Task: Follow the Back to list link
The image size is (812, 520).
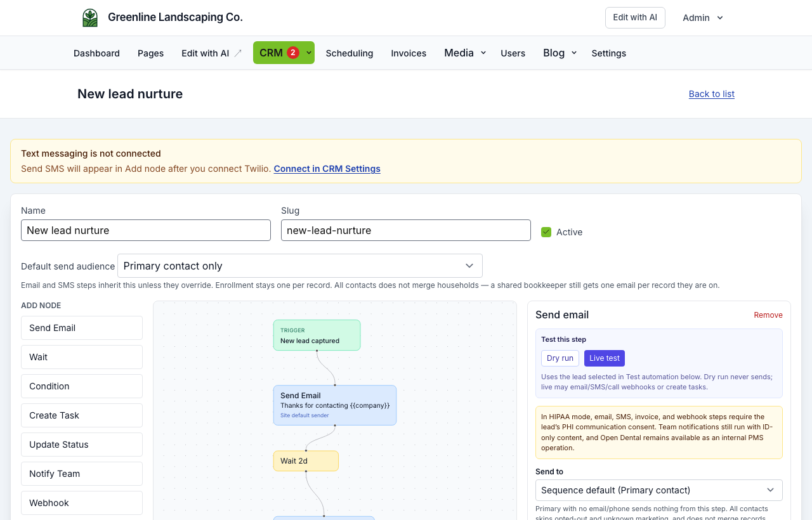Action: (x=712, y=94)
